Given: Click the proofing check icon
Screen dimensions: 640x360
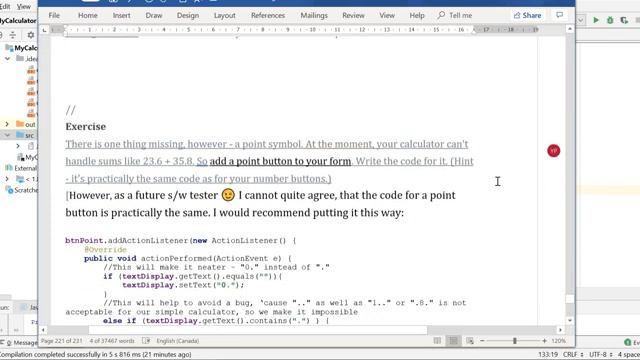Looking at the screenshot, I should click(x=146, y=341).
